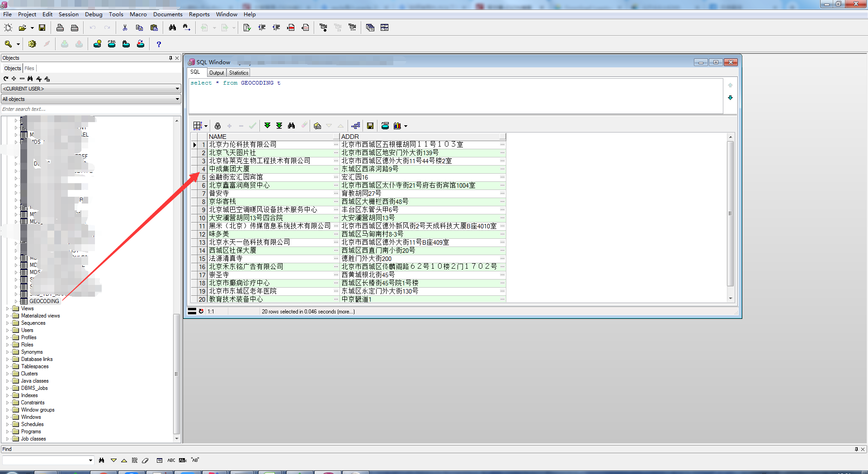Click the blue question mark Help icon
The image size is (868, 474).
tap(159, 44)
